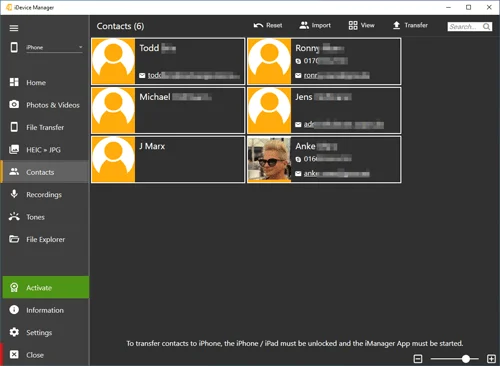Screen dimensions: 500x366
Task: Open File Transfer section
Action: click(x=45, y=127)
